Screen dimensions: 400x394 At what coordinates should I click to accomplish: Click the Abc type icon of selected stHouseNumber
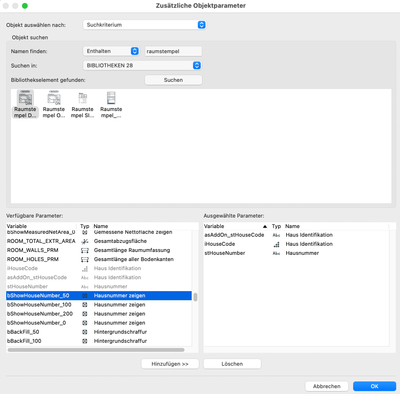276,253
